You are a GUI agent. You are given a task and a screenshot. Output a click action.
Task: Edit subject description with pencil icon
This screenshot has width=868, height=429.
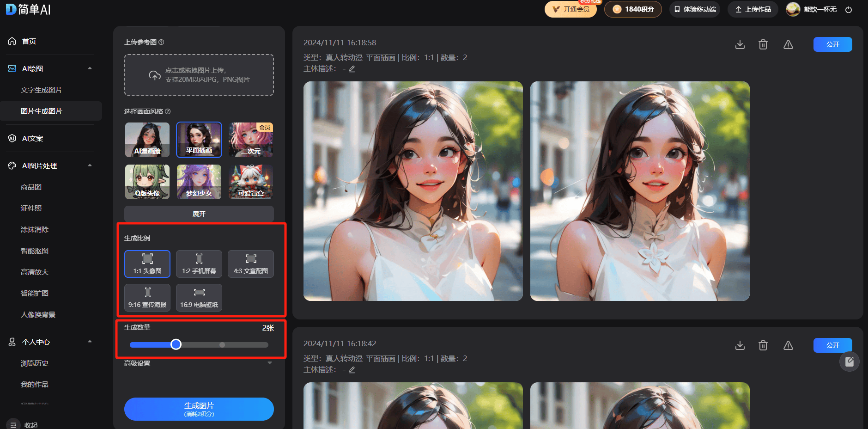(352, 69)
